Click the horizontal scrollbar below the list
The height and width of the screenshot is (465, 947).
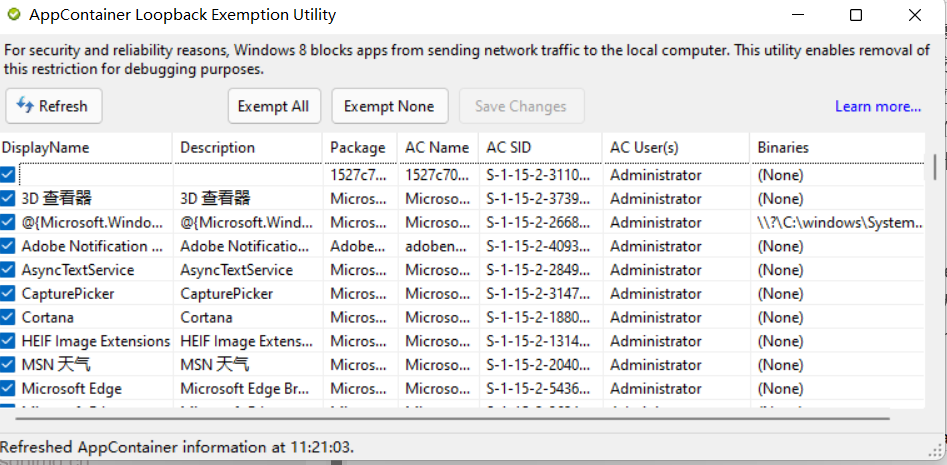click(450, 418)
